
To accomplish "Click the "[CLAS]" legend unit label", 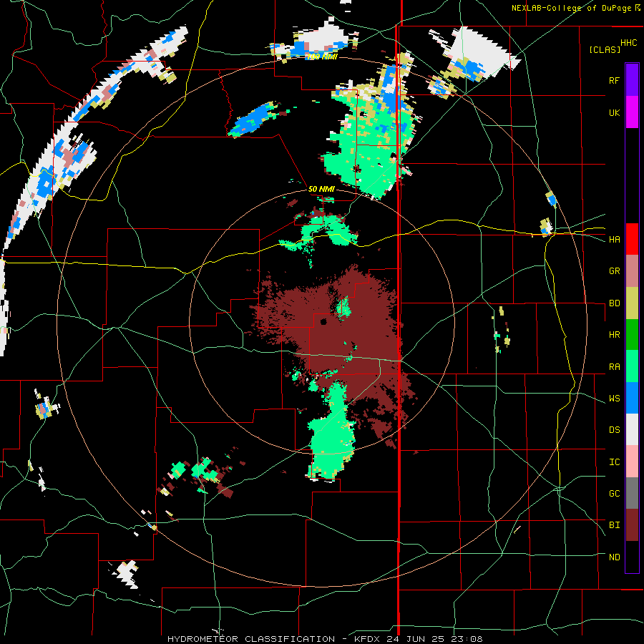I will point(605,49).
